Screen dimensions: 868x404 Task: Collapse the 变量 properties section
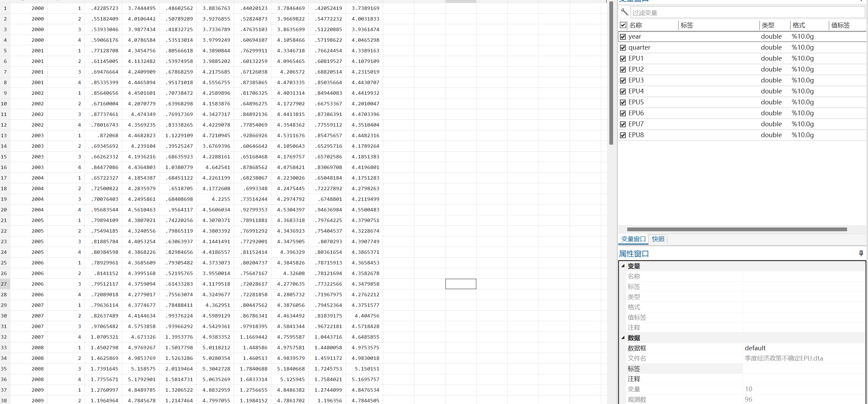(623, 266)
